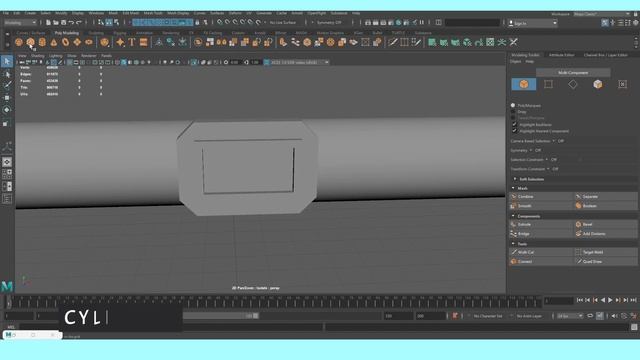Toggle single perspective view layout in toolbox
The image size is (640, 360).
(x=7, y=162)
